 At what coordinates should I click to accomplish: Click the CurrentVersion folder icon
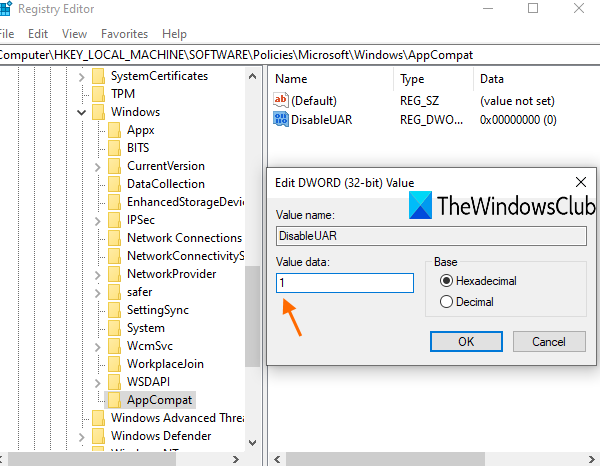(x=114, y=166)
